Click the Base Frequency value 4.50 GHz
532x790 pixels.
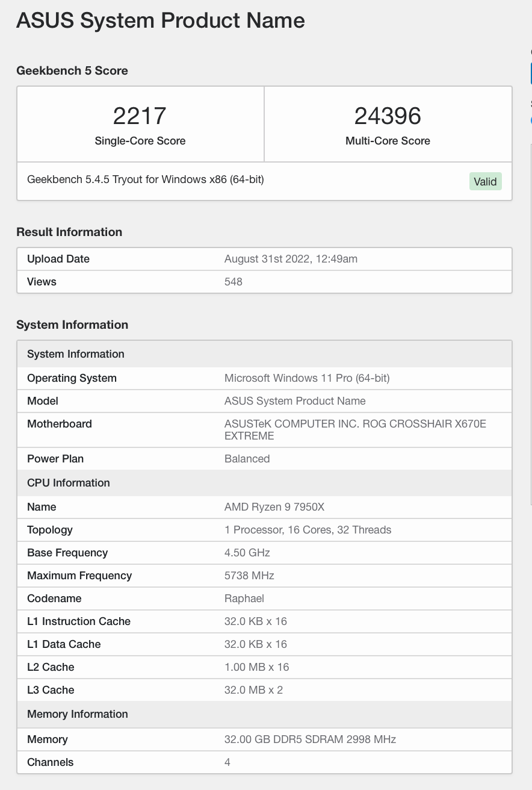click(247, 553)
